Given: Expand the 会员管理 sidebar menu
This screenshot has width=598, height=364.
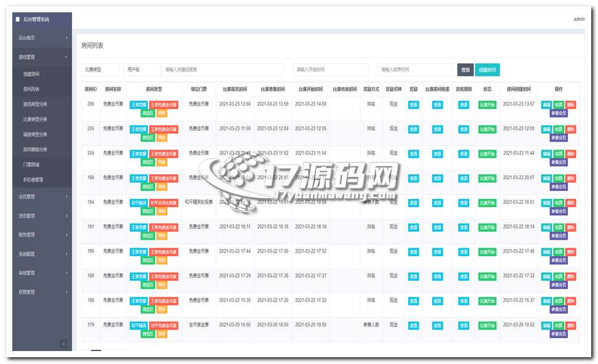Looking at the screenshot, I should [41, 196].
